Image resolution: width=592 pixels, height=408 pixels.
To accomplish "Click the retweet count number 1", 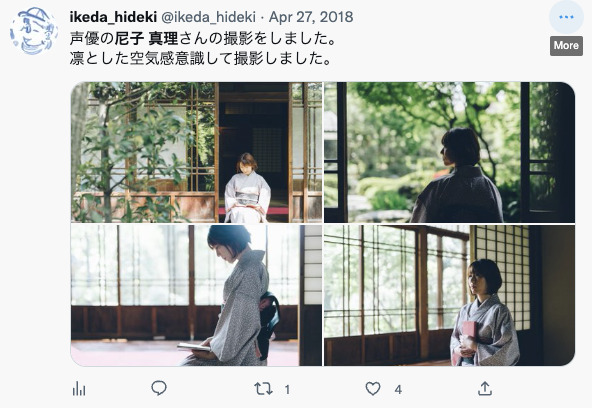I will (287, 390).
